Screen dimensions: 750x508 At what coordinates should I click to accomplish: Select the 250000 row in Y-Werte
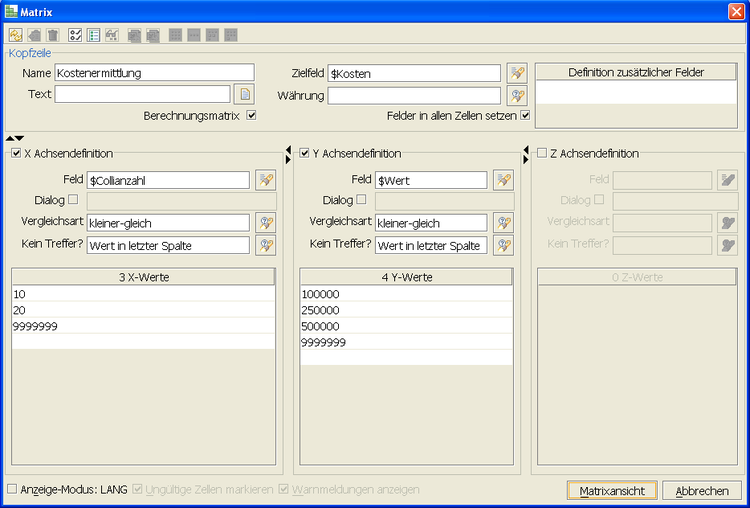coord(406,310)
